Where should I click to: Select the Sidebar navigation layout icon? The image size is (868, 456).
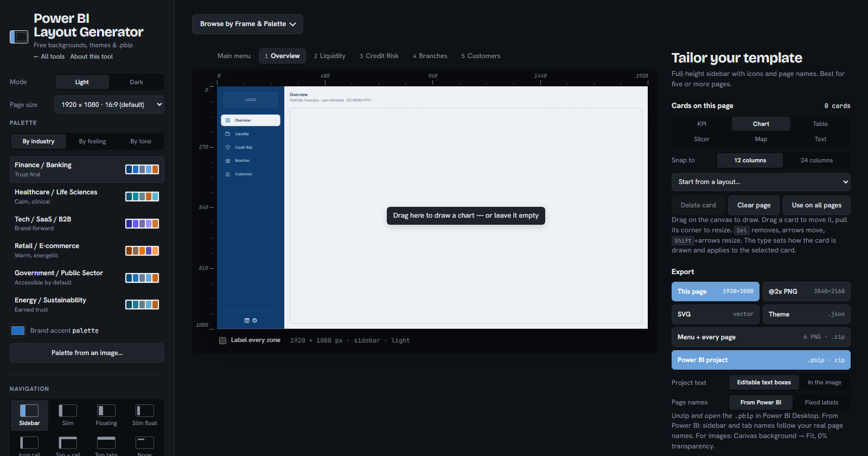(x=29, y=410)
